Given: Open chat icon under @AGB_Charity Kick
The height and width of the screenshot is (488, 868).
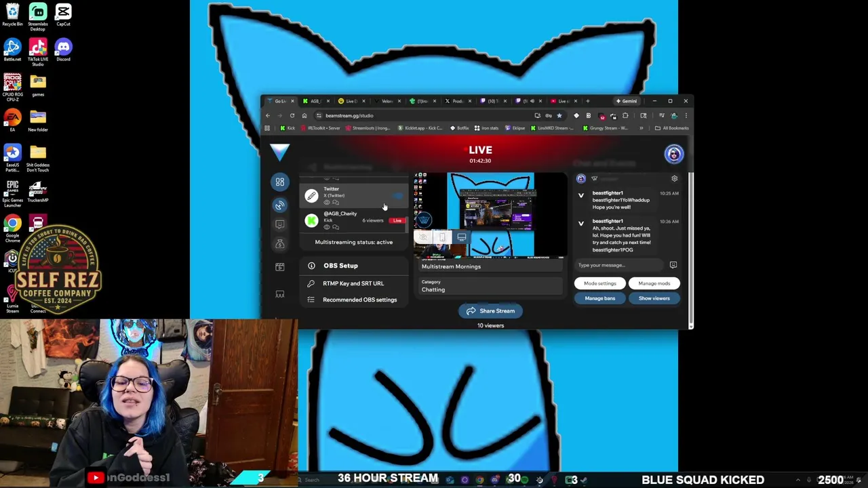Looking at the screenshot, I should (336, 227).
